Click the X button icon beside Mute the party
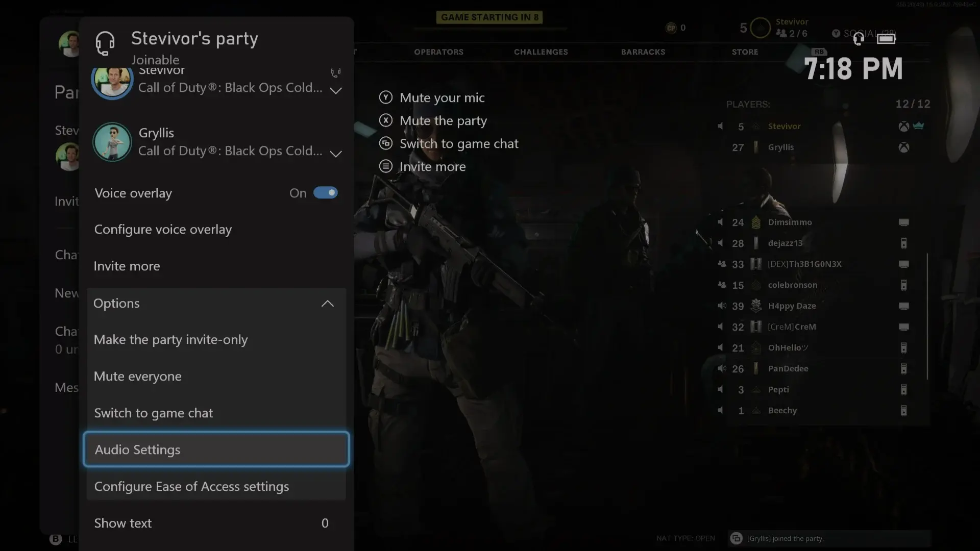Screen dimensions: 980x551 tap(386, 120)
